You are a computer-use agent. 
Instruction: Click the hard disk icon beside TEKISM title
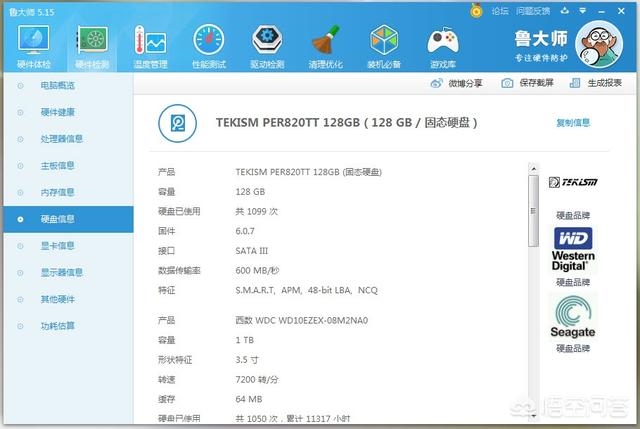click(x=178, y=123)
